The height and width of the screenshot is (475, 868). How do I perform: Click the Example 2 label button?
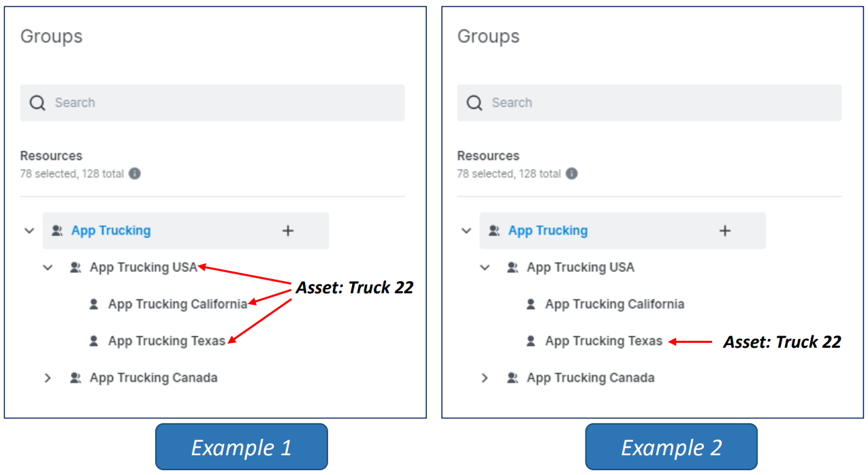[x=671, y=447]
